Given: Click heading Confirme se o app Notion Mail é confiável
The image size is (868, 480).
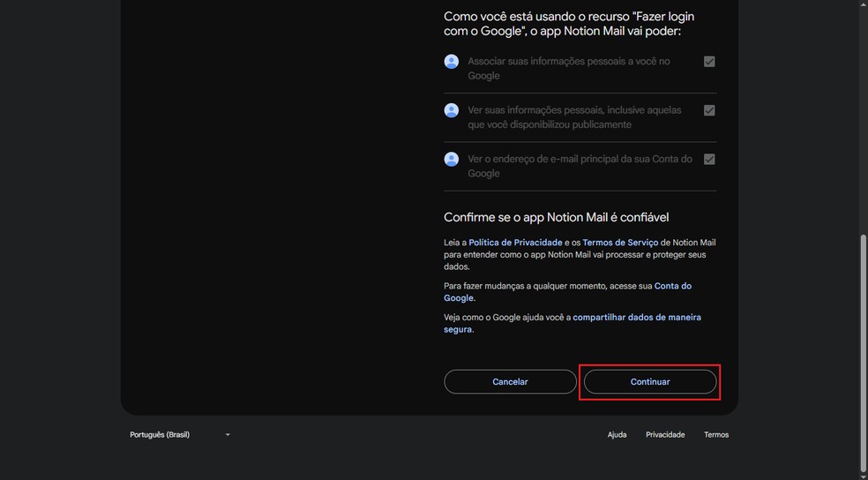Looking at the screenshot, I should click(x=557, y=217).
